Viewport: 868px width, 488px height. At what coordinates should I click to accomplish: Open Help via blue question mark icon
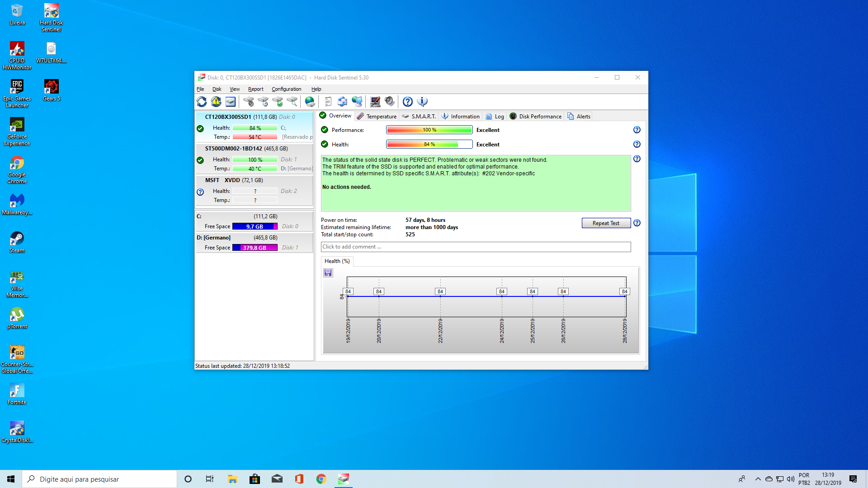coord(407,102)
